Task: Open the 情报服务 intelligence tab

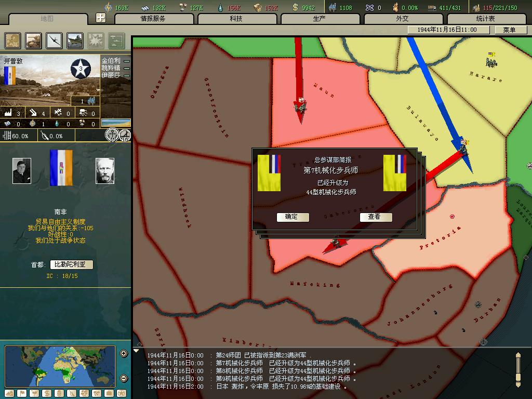Action: coord(154,19)
